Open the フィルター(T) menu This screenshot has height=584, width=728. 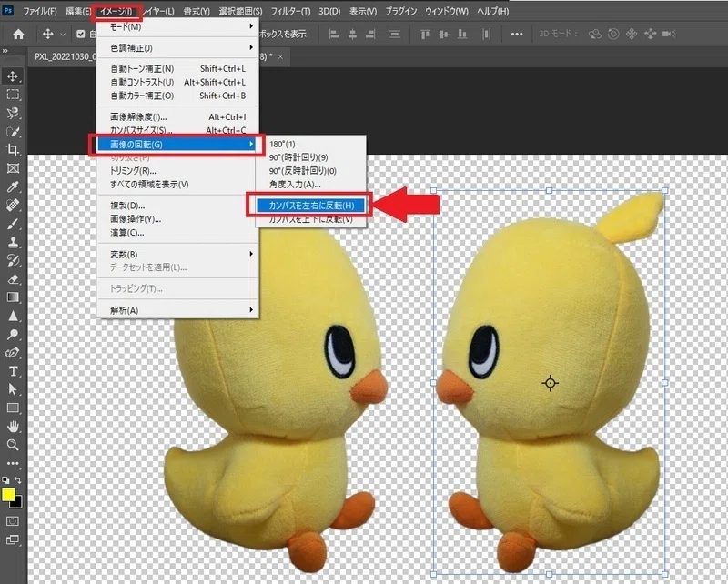pyautogui.click(x=290, y=11)
